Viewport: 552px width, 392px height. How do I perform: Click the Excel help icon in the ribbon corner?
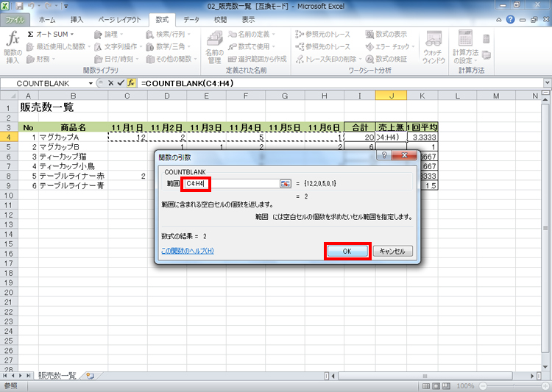pyautogui.click(x=510, y=20)
